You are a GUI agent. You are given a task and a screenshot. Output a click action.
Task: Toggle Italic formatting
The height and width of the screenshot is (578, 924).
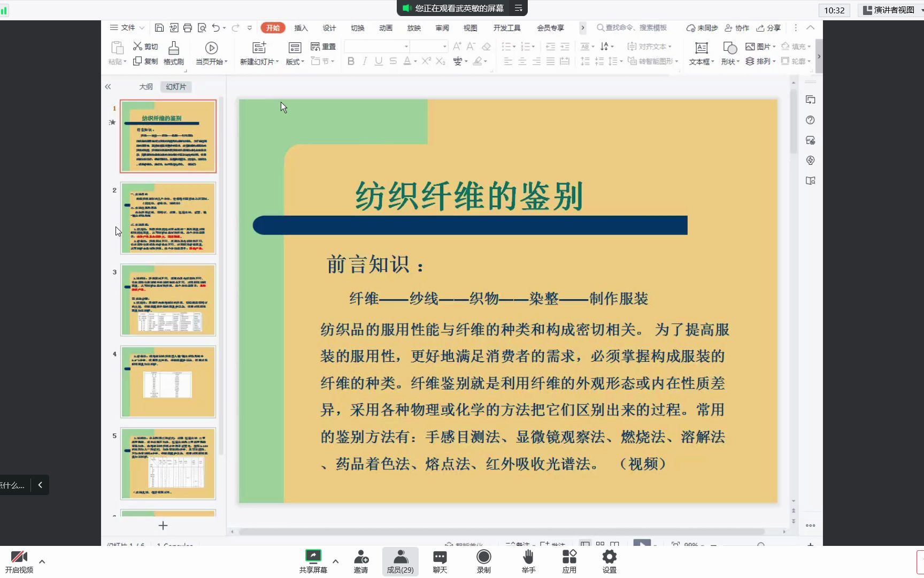click(x=365, y=61)
